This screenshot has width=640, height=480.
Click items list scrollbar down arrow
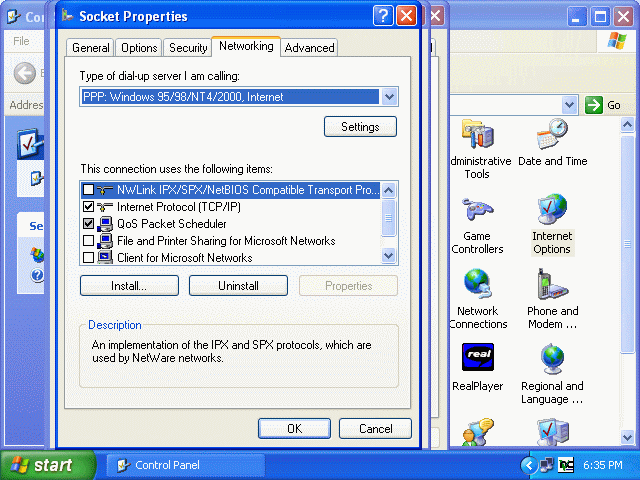coord(389,256)
